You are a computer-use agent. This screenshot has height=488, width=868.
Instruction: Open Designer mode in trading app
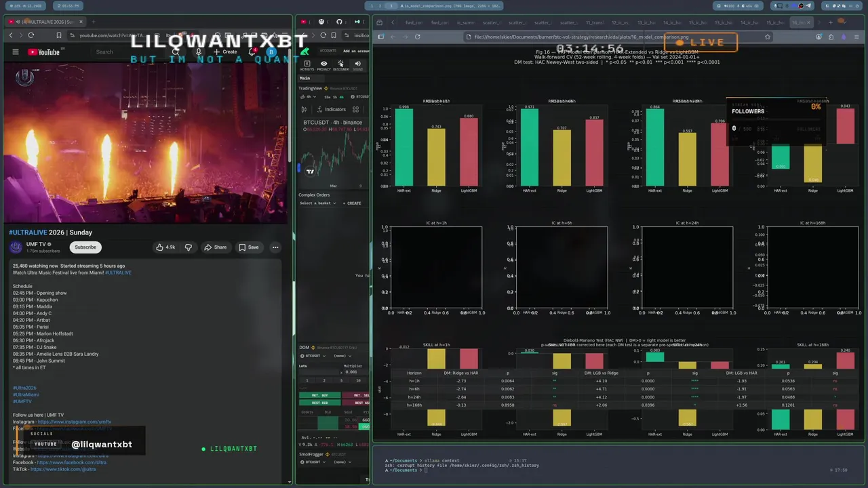pyautogui.click(x=340, y=66)
